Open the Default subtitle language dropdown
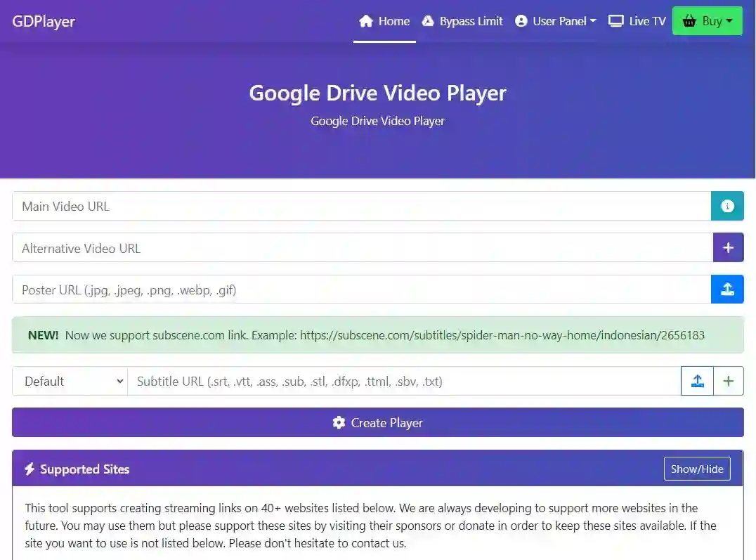756x560 pixels. click(x=70, y=381)
